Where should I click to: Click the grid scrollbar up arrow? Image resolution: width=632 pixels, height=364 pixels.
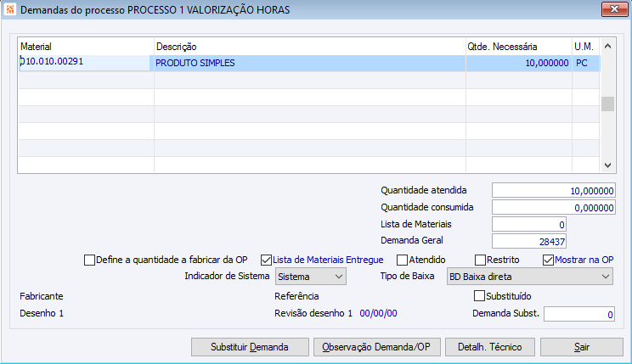tap(608, 47)
